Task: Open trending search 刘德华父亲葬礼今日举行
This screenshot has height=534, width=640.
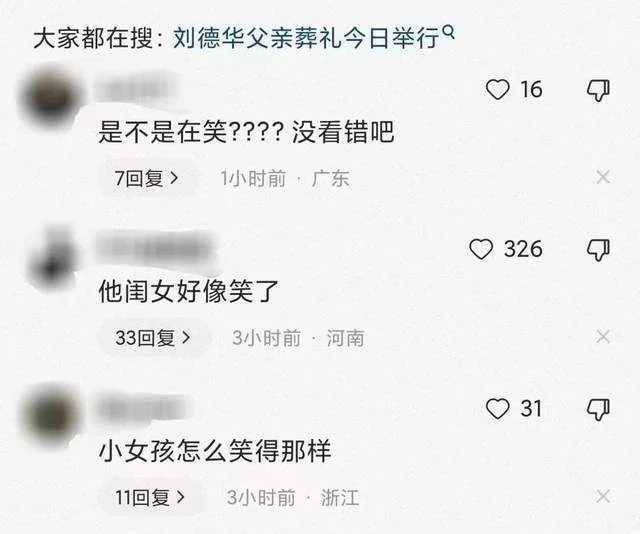Action: (x=307, y=39)
